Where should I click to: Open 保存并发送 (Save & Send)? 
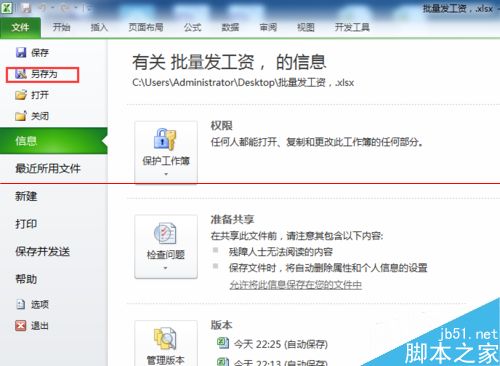[43, 252]
